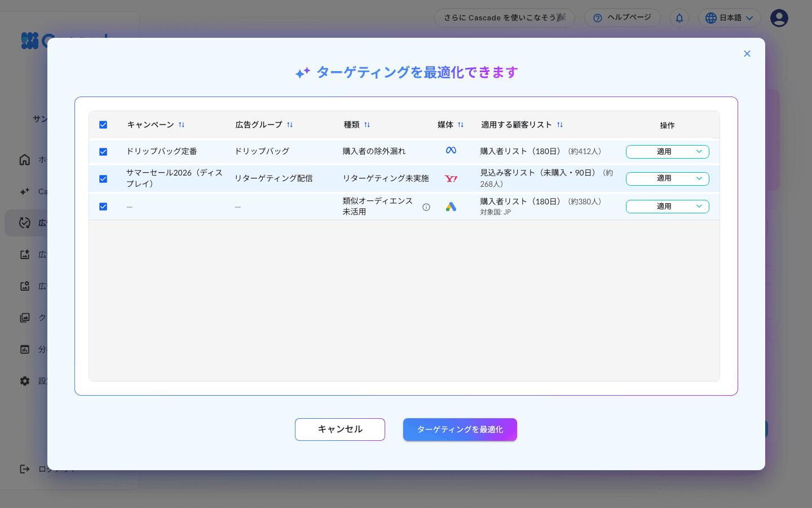Sort by 媒体 column arrows
This screenshot has width=812, height=508.
pos(461,125)
